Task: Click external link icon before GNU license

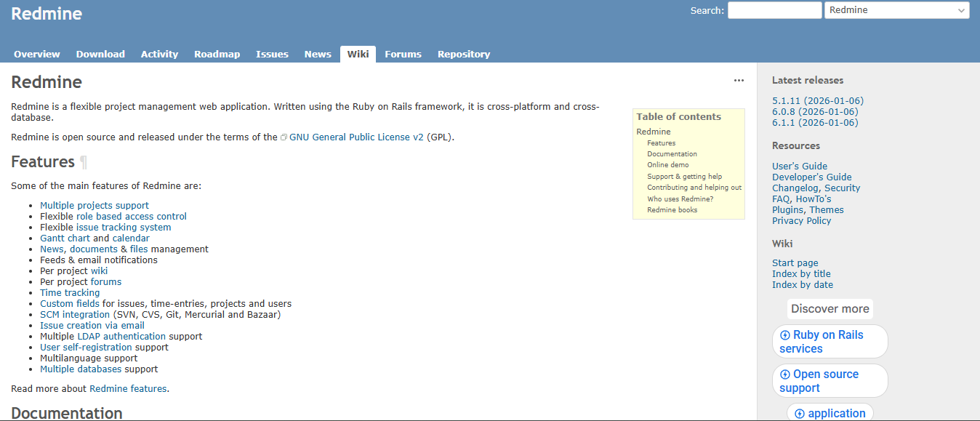Action: click(x=284, y=137)
